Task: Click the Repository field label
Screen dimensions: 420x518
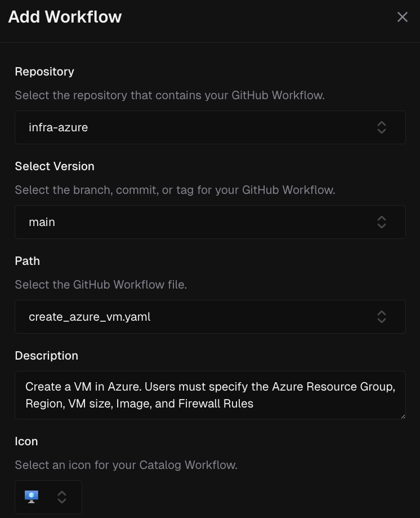Action: (44, 72)
